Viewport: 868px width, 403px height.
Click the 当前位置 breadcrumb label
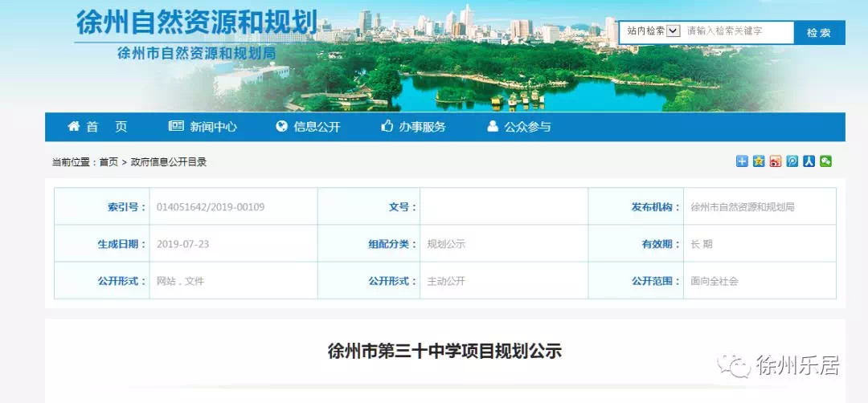73,162
